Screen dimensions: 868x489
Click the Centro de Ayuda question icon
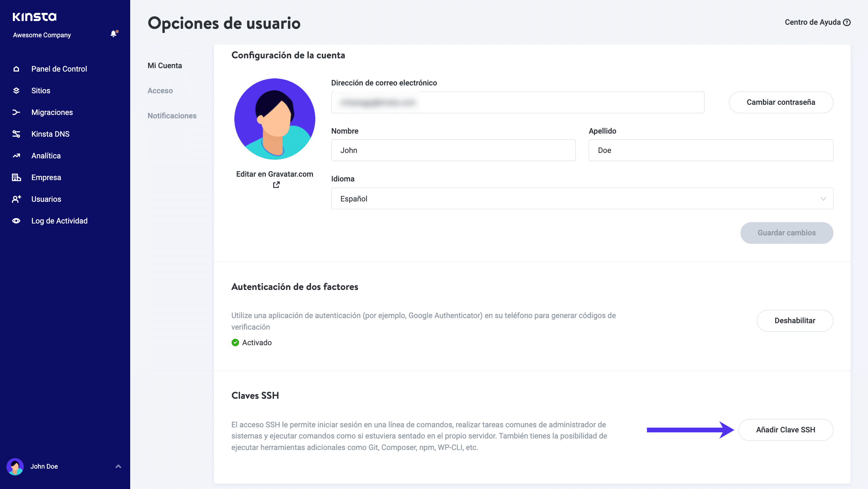point(847,22)
